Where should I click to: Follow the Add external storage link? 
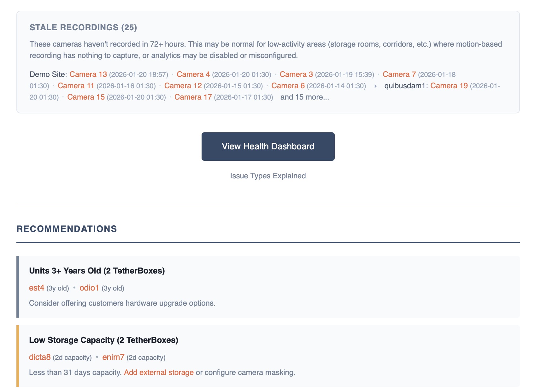(x=159, y=372)
